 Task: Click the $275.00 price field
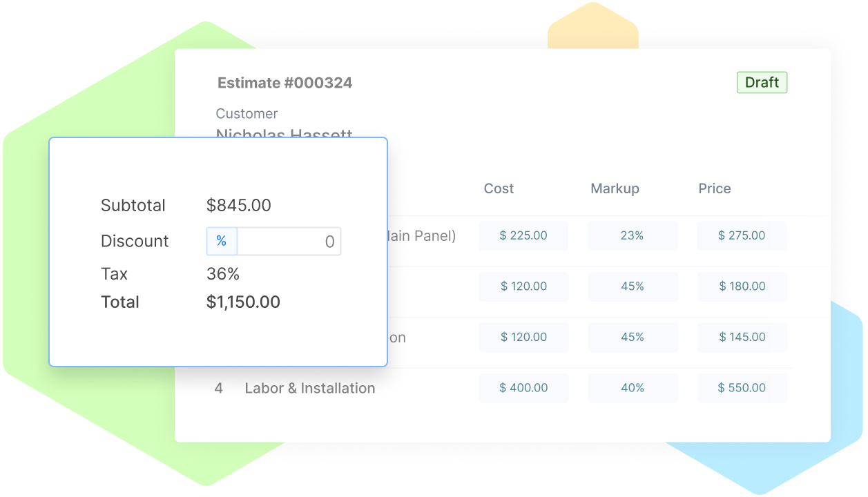[741, 235]
